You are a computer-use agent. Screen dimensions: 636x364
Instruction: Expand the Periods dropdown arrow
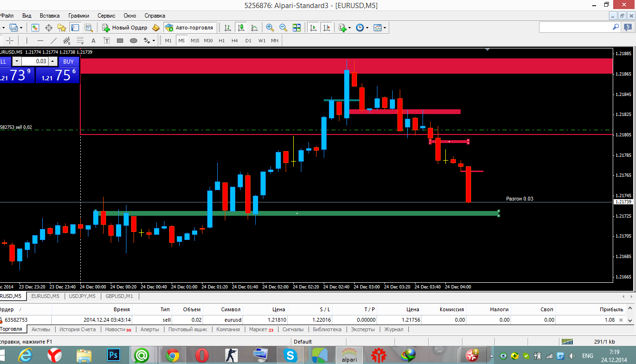pos(367,28)
